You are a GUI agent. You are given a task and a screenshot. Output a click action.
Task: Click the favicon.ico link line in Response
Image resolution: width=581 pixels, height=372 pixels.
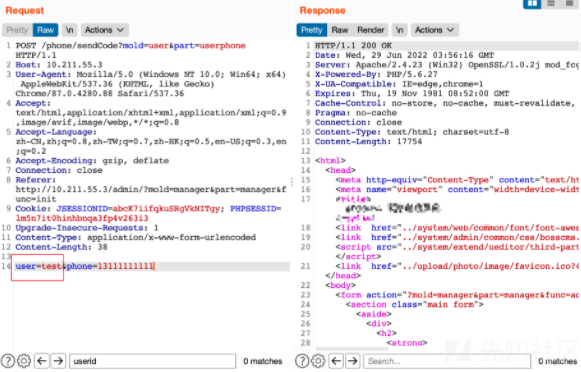pos(457,266)
